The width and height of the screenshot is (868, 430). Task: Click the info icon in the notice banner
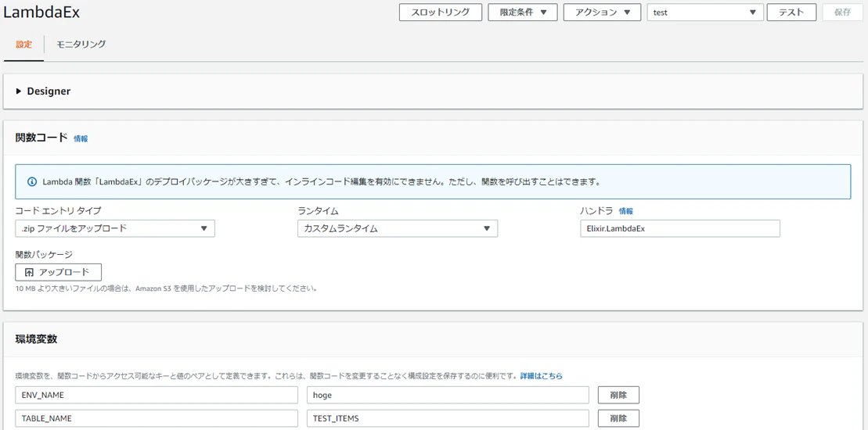32,181
